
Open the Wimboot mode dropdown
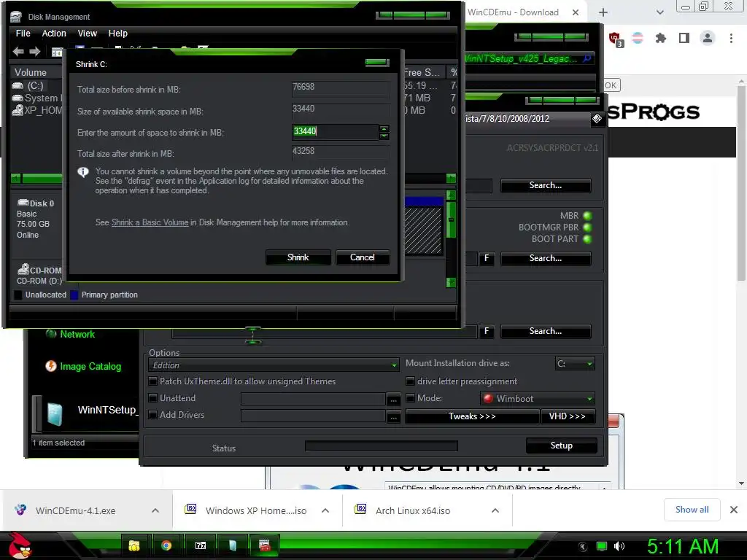coord(538,398)
